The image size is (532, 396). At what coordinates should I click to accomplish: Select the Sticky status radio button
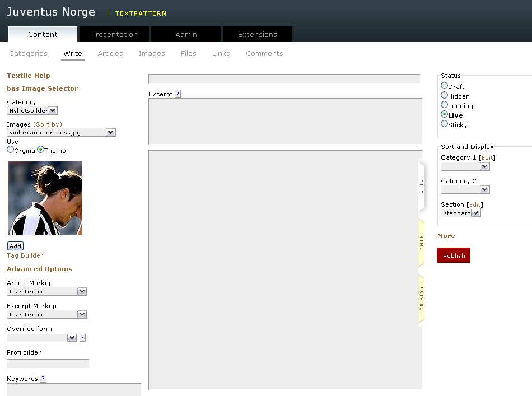(444, 124)
